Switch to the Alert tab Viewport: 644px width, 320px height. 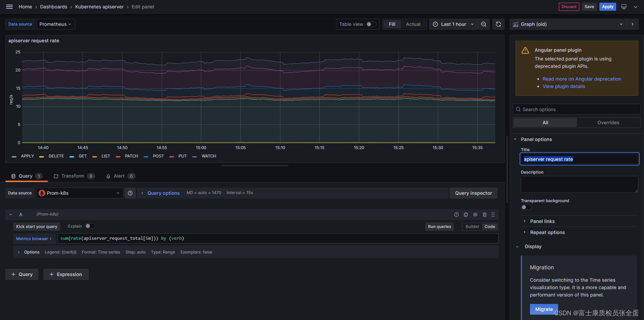[x=120, y=176]
